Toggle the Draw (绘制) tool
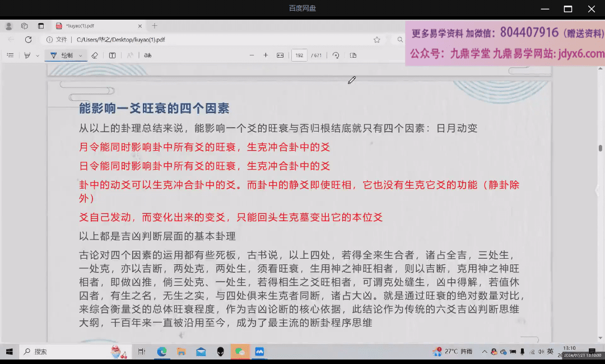 (x=62, y=55)
